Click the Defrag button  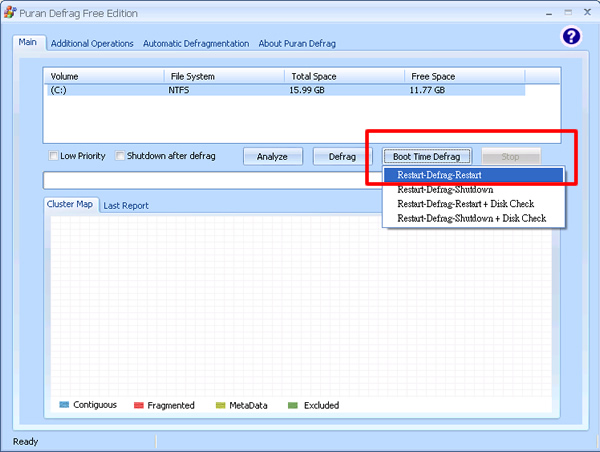pos(342,157)
